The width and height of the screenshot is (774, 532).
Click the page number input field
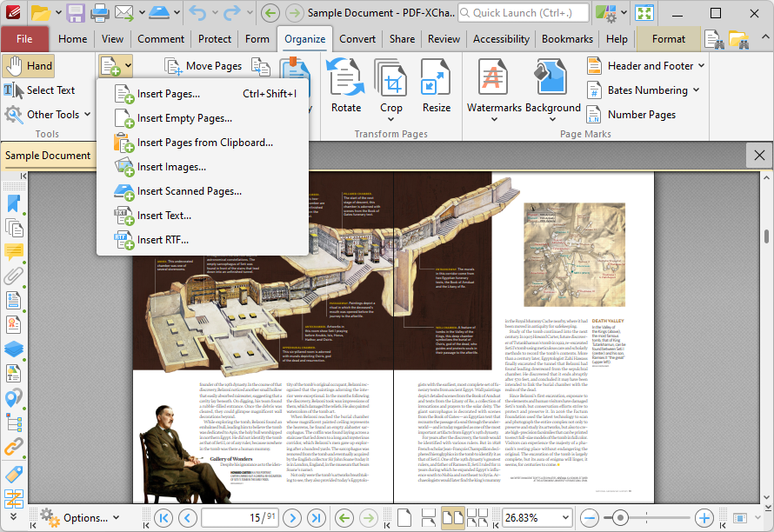240,518
